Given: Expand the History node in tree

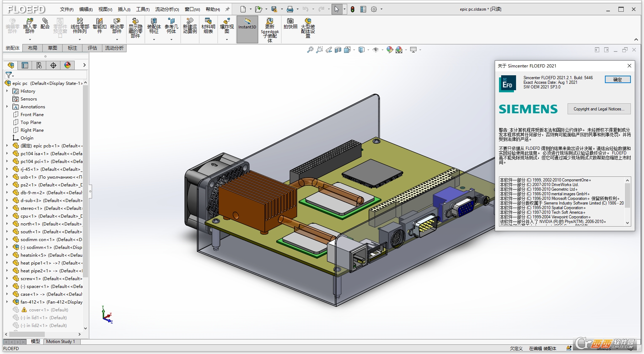Looking at the screenshot, I should [x=7, y=91].
